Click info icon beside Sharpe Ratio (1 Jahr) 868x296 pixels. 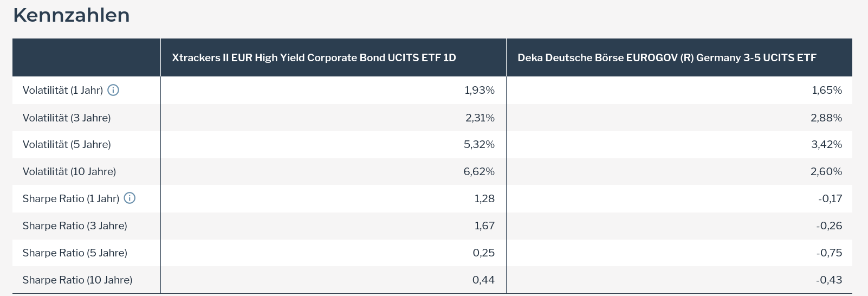(129, 198)
